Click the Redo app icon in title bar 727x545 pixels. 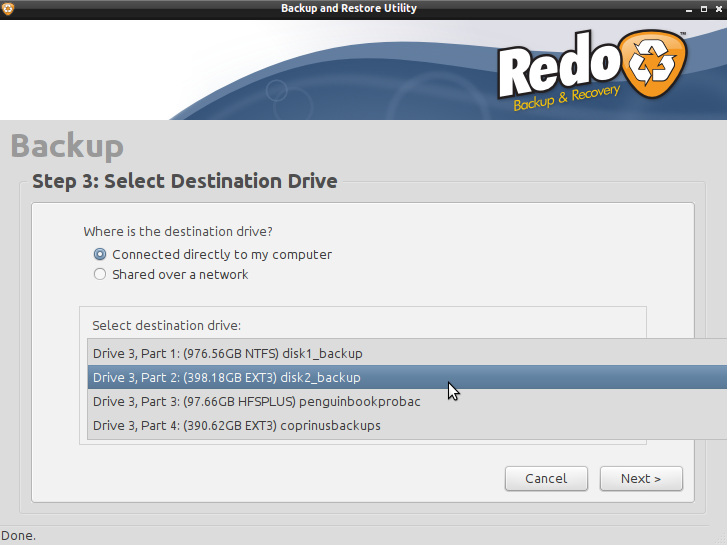[x=8, y=9]
